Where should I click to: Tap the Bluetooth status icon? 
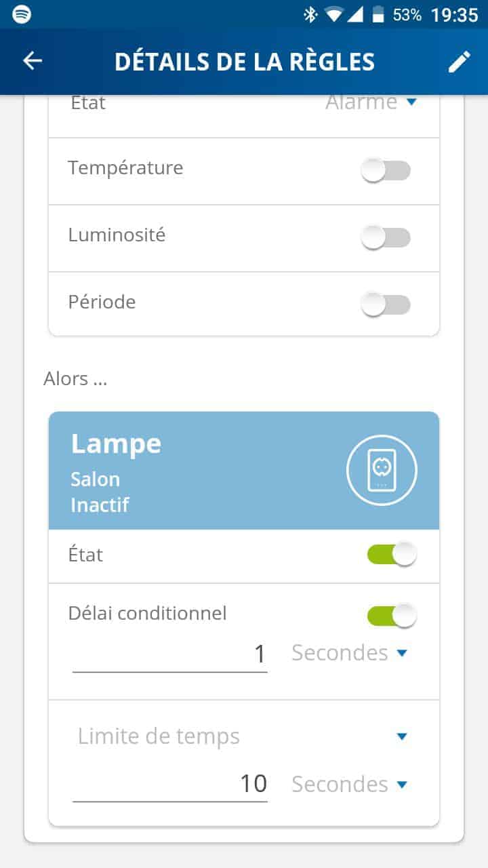310,14
